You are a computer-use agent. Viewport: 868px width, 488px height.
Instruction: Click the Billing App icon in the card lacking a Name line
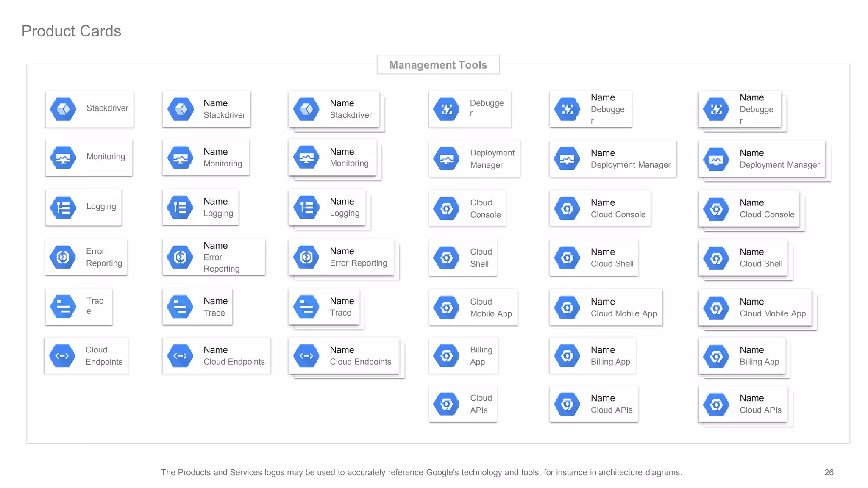447,355
